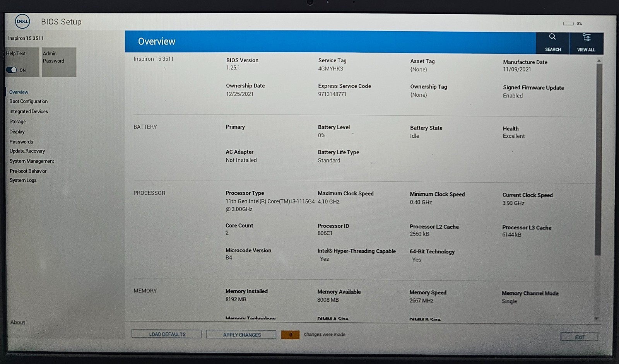Click the Overview header title
The height and width of the screenshot is (364, 619).
click(157, 41)
